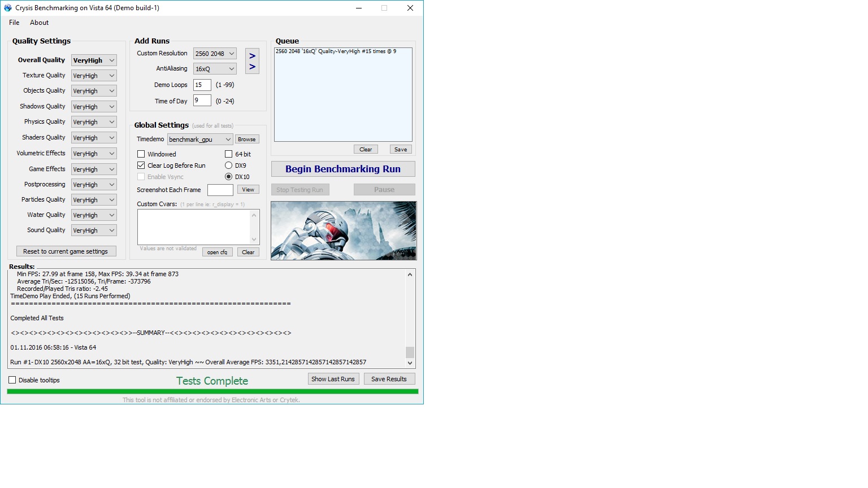Open the About menu
Image resolution: width=868 pixels, height=488 pixels.
click(x=39, y=23)
